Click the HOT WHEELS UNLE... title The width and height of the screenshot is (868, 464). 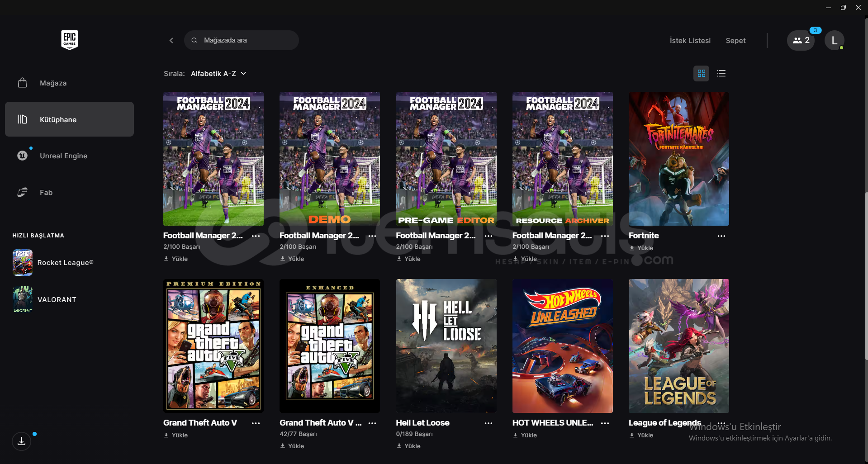[x=553, y=423]
